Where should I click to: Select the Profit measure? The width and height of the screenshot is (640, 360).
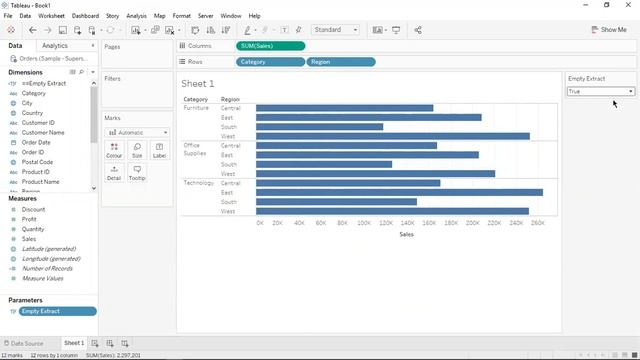[29, 219]
